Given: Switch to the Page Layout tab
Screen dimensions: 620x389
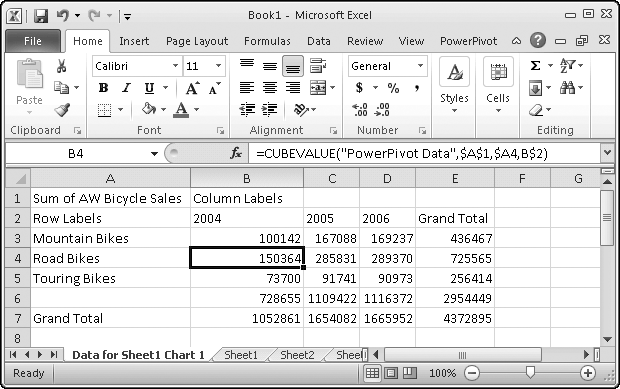Looking at the screenshot, I should point(197,41).
